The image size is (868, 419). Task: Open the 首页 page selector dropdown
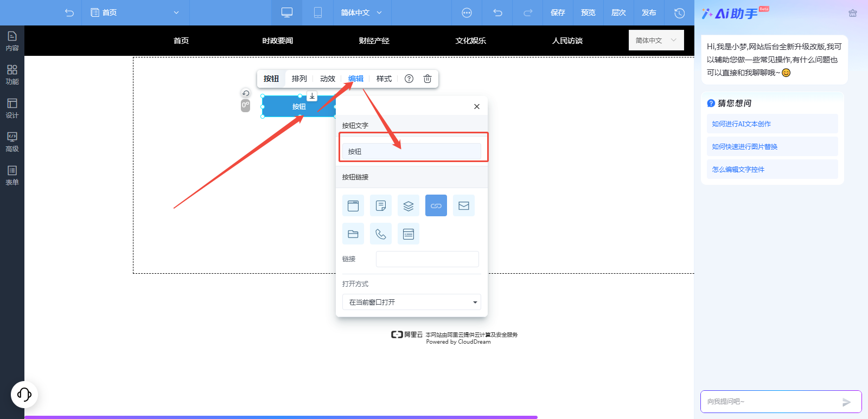click(x=135, y=12)
